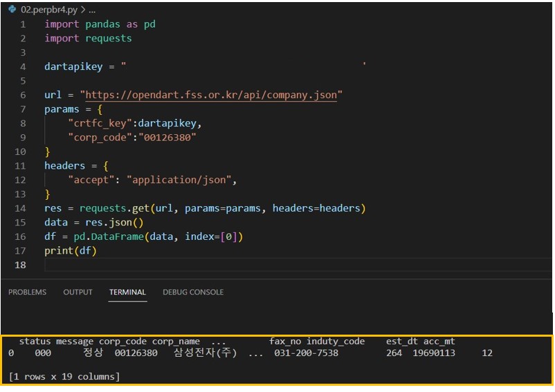Open the breadcrumb ellipsis after 02.perpbr4.py
555x392 pixels.
coord(92,10)
